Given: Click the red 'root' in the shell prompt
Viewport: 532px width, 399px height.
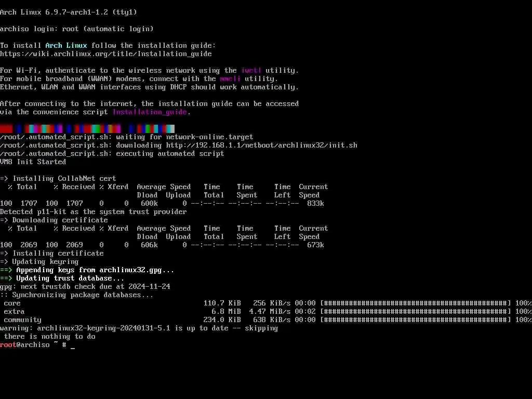Looking at the screenshot, I should [8, 345].
